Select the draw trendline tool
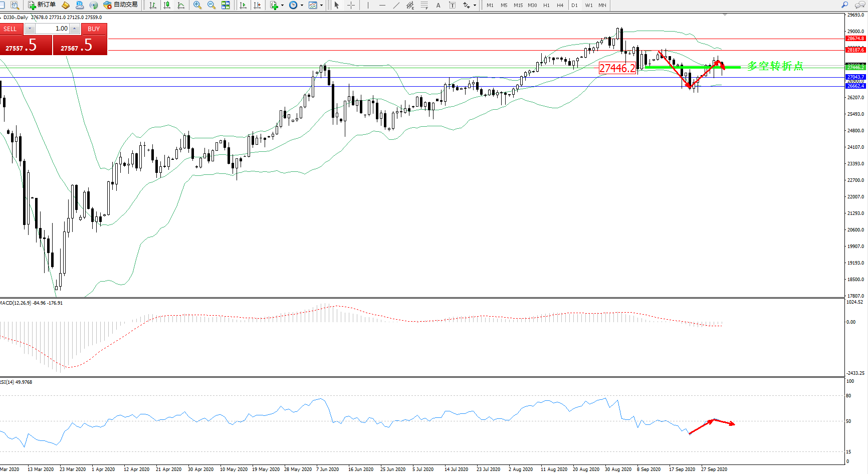 tap(396, 5)
